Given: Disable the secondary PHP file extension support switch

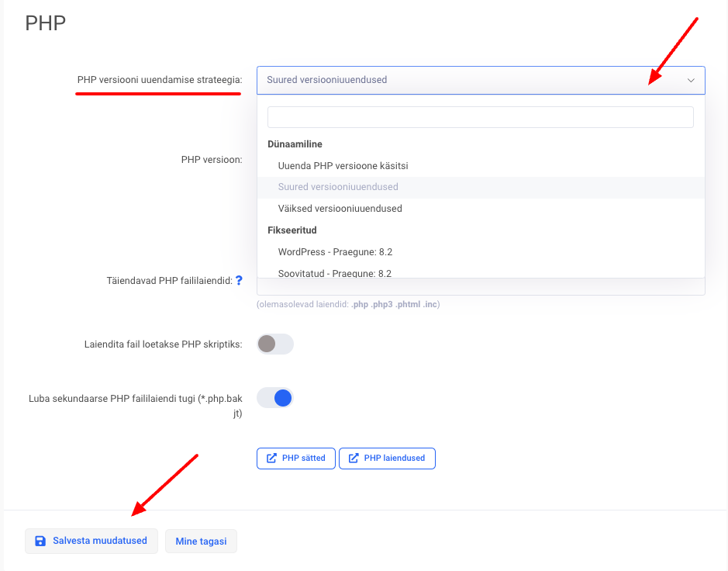Looking at the screenshot, I should click(275, 398).
